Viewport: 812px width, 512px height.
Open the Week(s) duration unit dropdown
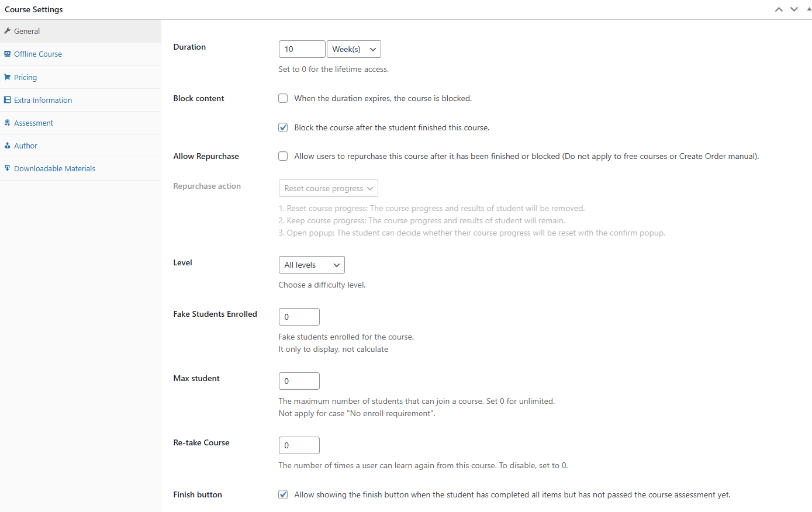coord(354,49)
